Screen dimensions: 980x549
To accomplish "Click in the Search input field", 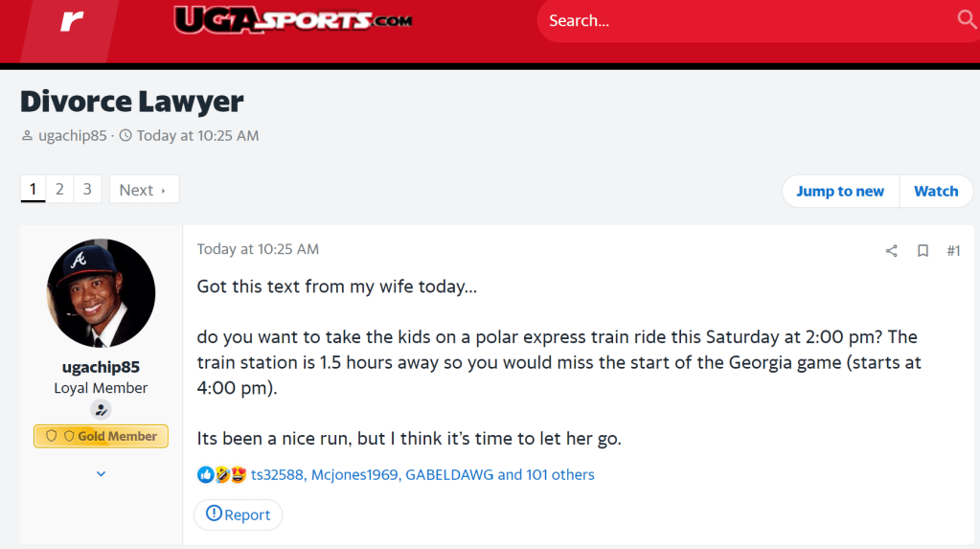I will (x=747, y=21).
